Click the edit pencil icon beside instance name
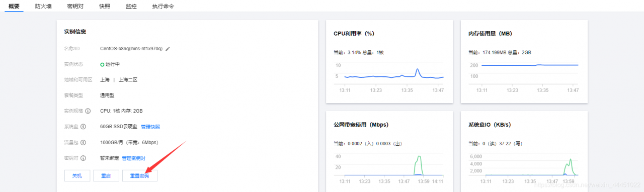 (168, 49)
